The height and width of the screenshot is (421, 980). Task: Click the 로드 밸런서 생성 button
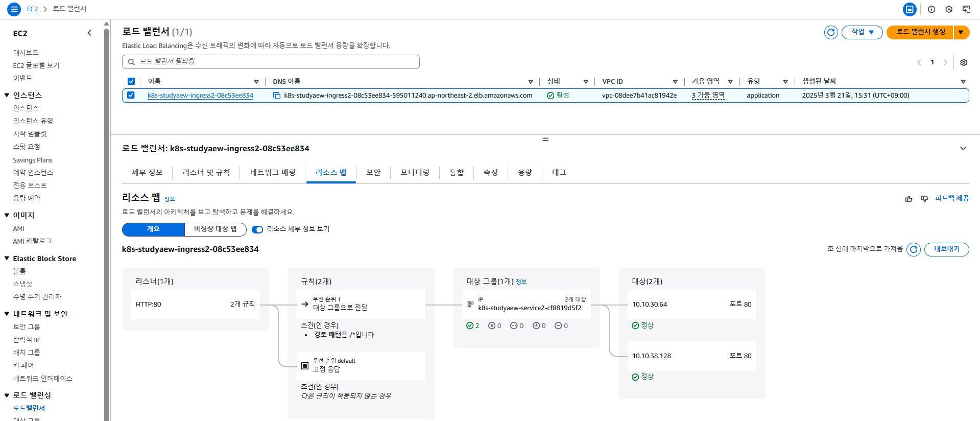pos(920,32)
